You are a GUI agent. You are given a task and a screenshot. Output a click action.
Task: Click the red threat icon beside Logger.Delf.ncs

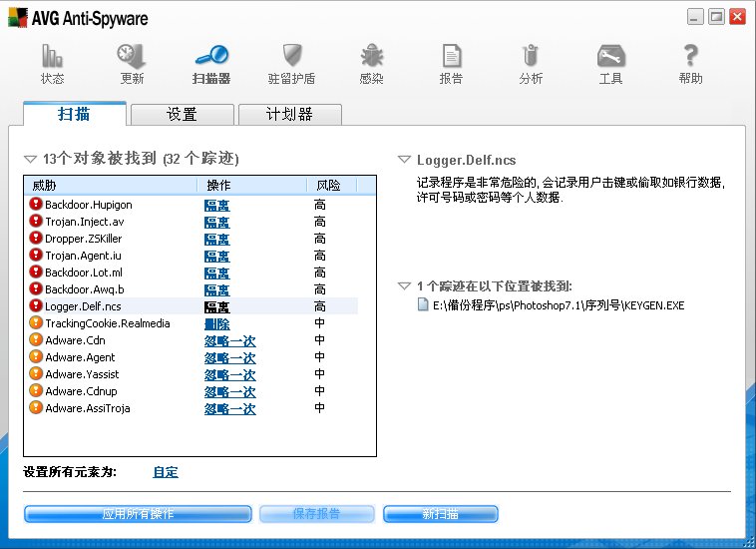pyautogui.click(x=36, y=304)
